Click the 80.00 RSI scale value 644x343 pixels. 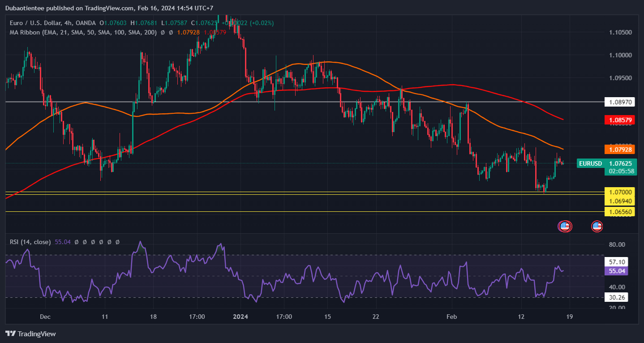click(617, 244)
